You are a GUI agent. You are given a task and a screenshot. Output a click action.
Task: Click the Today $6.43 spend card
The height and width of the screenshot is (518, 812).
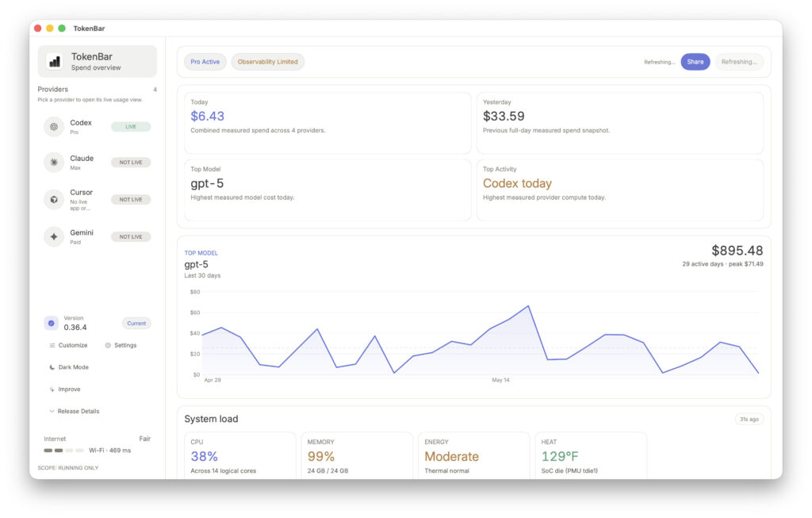(x=327, y=123)
